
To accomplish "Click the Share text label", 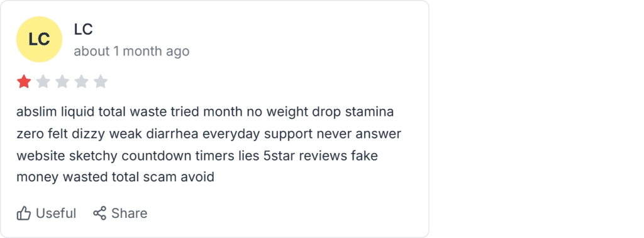I will point(129,213).
